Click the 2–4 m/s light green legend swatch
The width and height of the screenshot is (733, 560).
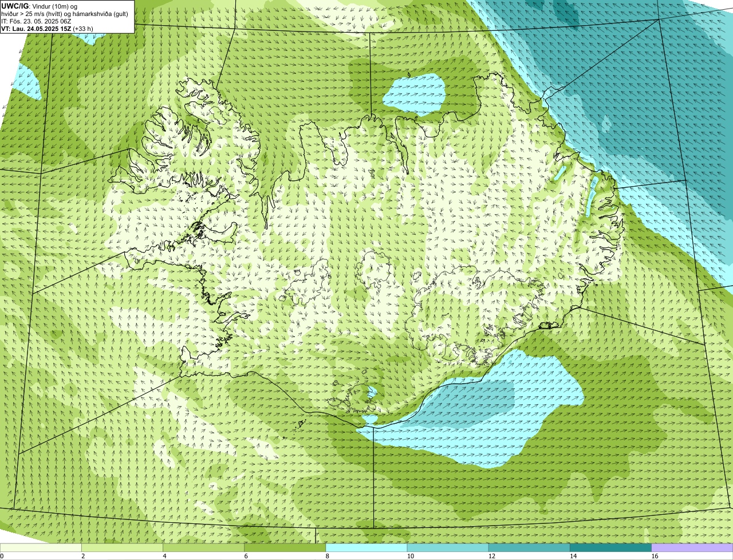pyautogui.click(x=122, y=547)
